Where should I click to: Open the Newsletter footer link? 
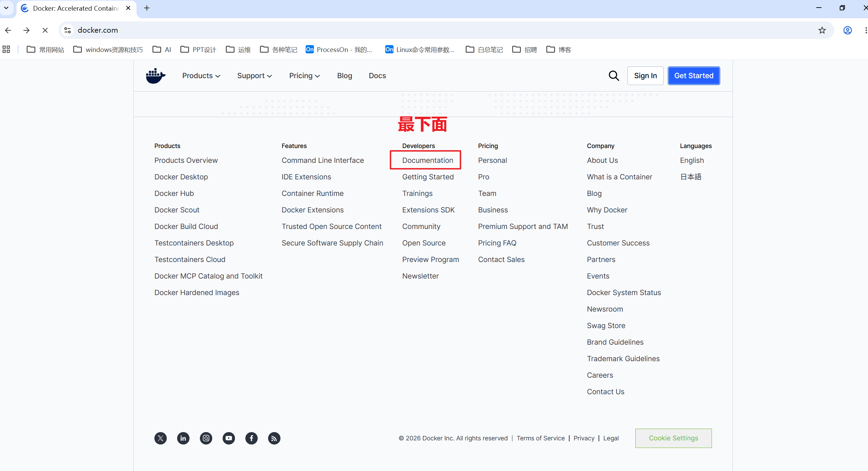[420, 276]
